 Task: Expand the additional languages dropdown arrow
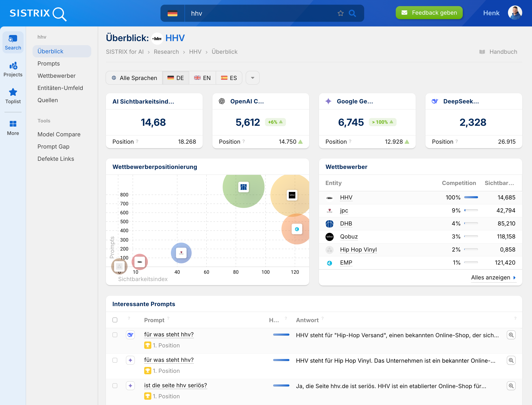[x=252, y=78]
